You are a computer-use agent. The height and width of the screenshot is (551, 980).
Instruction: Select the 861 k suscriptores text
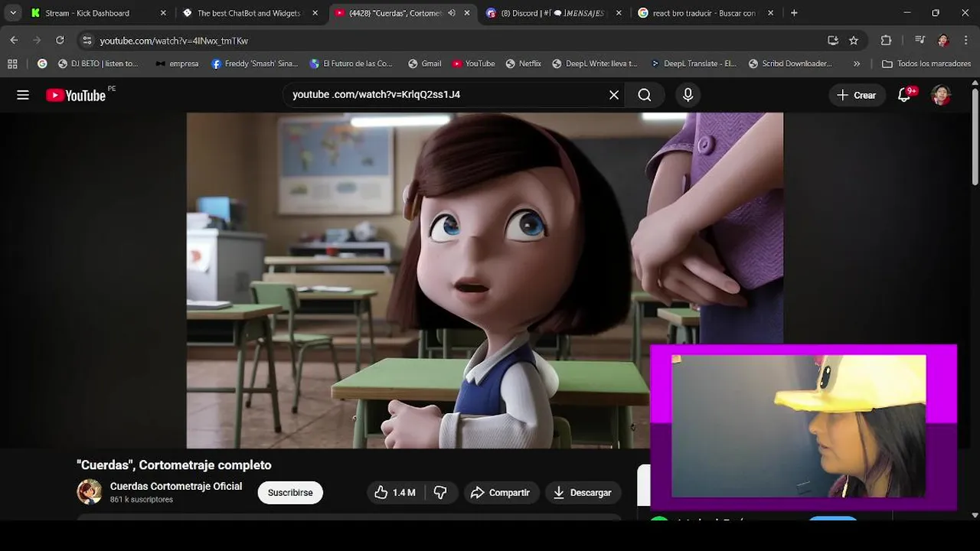click(x=142, y=500)
